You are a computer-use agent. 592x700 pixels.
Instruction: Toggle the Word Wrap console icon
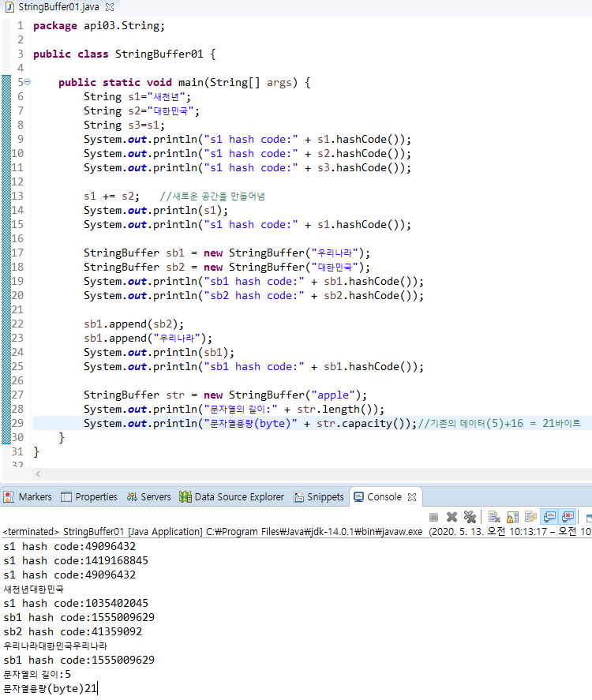coord(530,517)
